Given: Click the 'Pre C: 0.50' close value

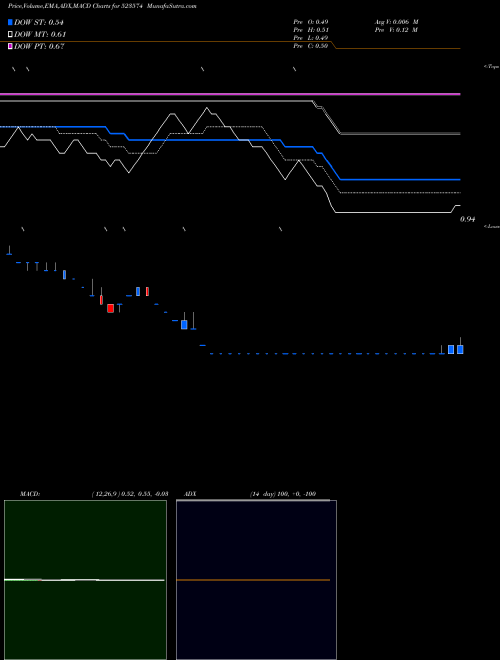Looking at the screenshot, I should pyautogui.click(x=311, y=46).
